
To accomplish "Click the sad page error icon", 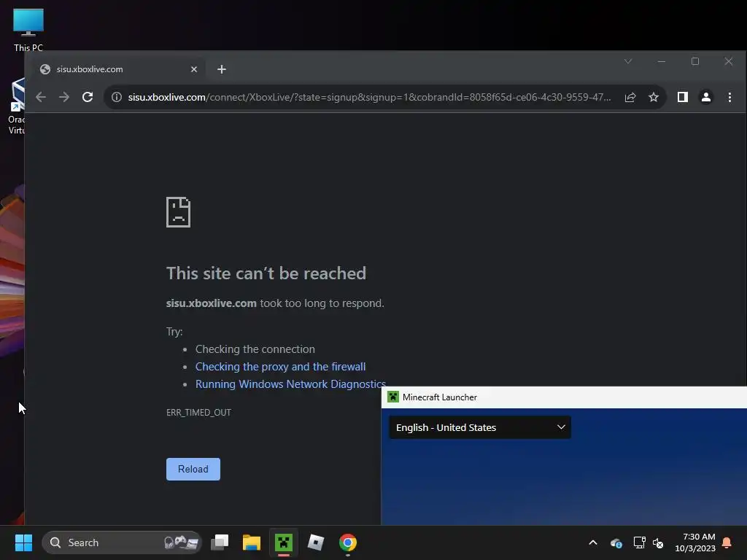I will pos(178,212).
